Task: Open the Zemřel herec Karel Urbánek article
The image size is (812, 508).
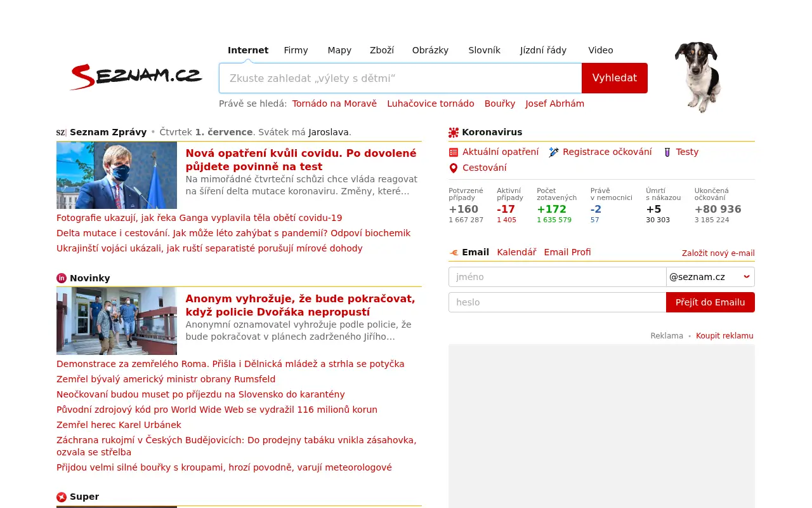Action: pyautogui.click(x=119, y=425)
